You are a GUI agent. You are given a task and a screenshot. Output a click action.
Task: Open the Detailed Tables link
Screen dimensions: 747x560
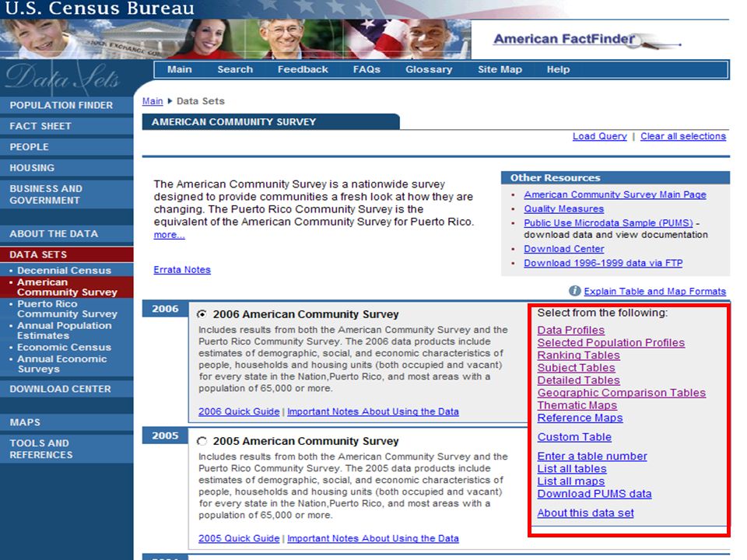click(x=578, y=380)
